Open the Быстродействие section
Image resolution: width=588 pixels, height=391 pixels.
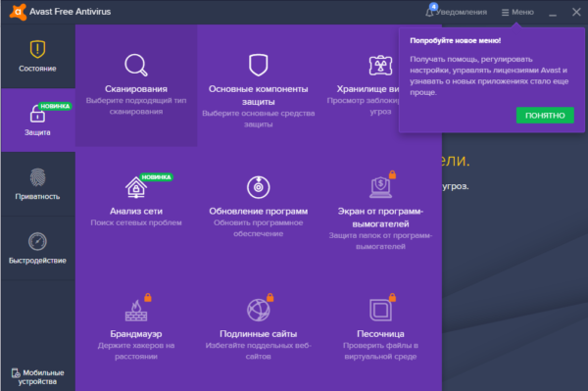[x=38, y=248]
